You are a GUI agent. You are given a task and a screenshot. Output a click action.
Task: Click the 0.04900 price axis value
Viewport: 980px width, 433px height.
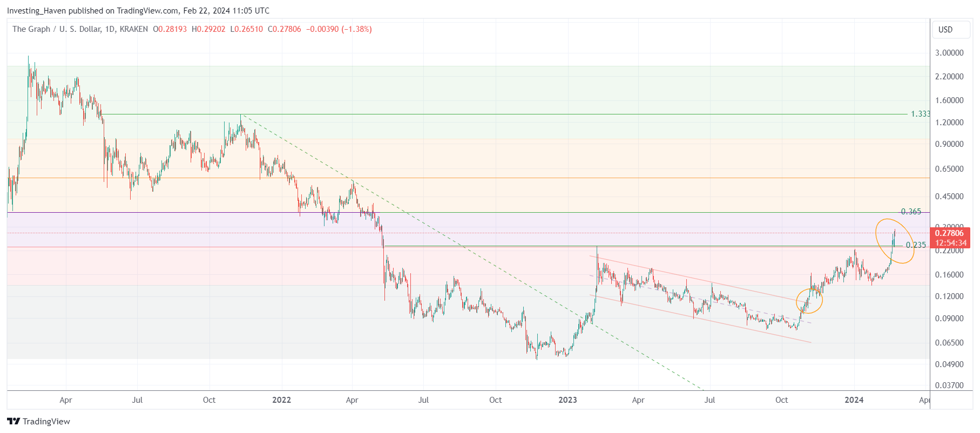click(949, 364)
